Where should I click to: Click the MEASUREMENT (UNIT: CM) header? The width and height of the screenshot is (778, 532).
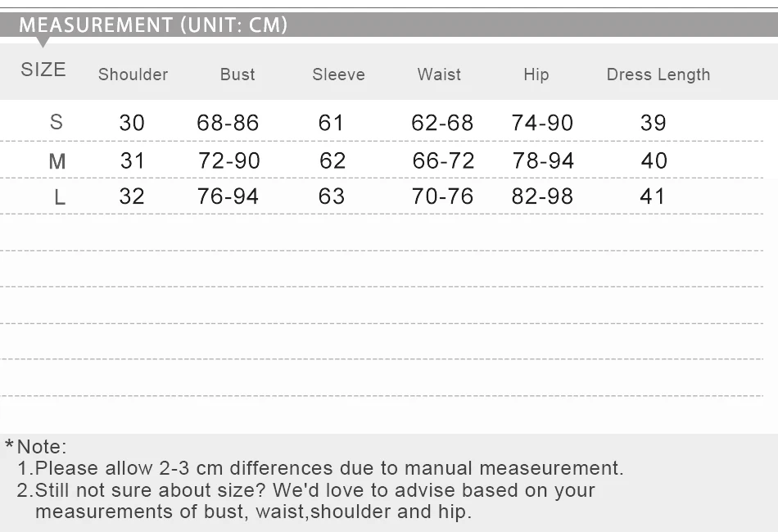point(153,25)
